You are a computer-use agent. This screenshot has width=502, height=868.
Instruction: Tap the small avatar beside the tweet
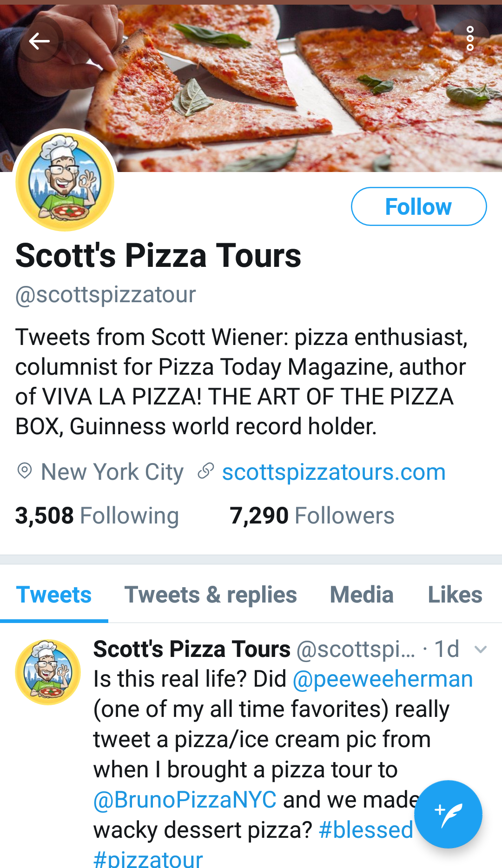(x=48, y=672)
